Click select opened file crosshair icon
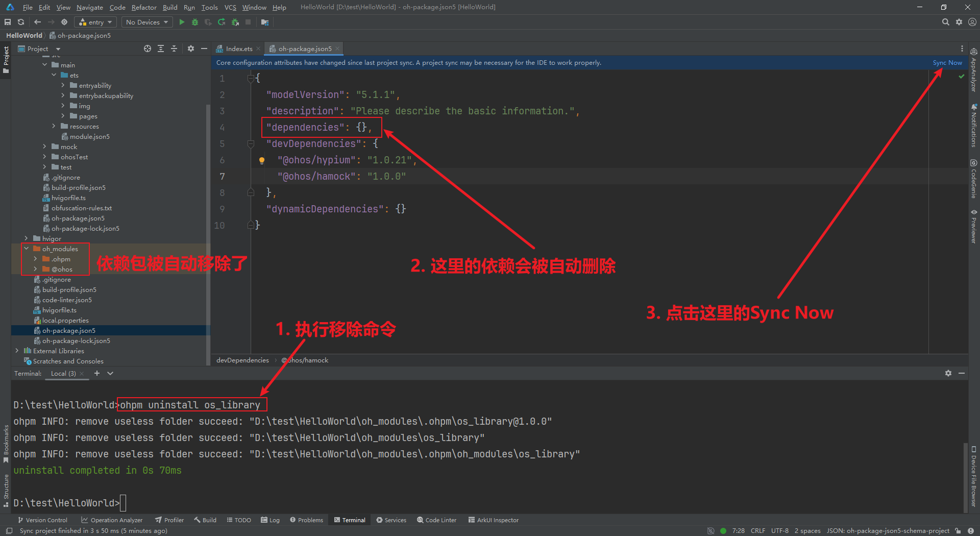This screenshot has width=980, height=536. coord(148,48)
